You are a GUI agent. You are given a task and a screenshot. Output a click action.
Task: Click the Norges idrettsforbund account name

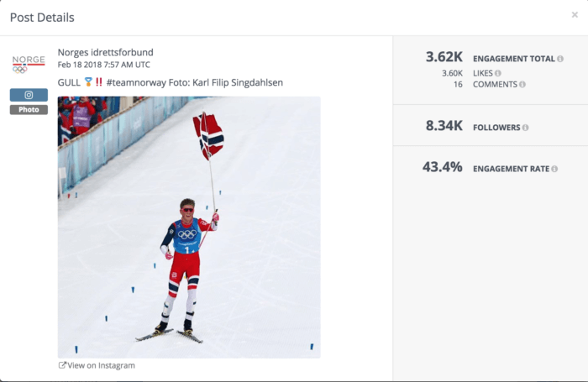(105, 52)
